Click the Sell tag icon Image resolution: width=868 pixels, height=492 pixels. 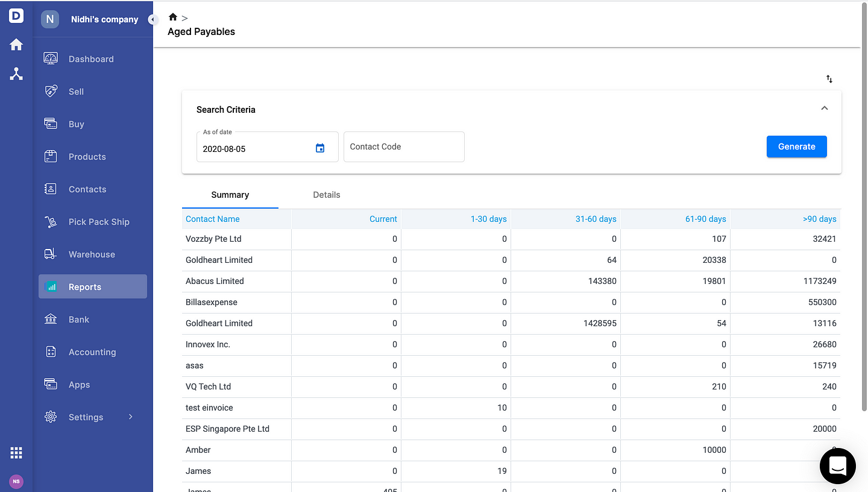pos(51,92)
